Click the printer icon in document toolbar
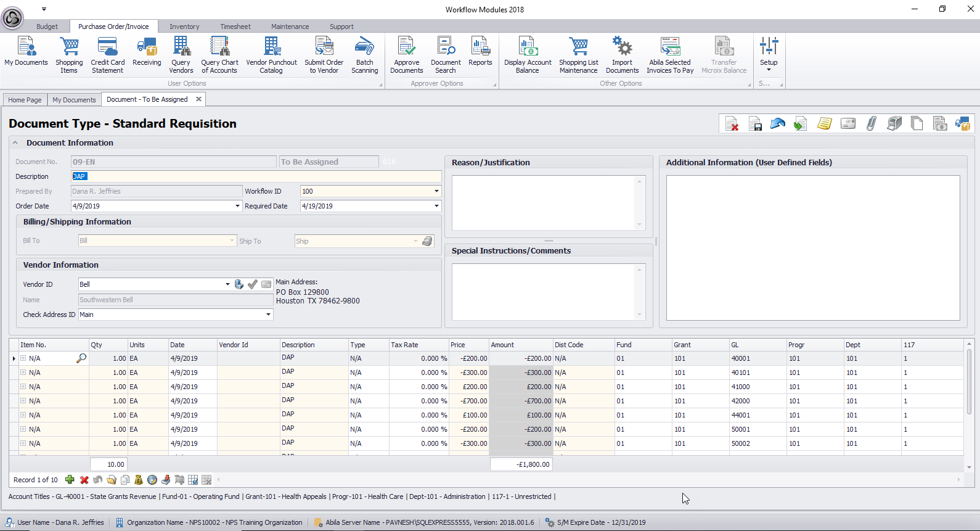980x531 pixels. pyautogui.click(x=894, y=124)
